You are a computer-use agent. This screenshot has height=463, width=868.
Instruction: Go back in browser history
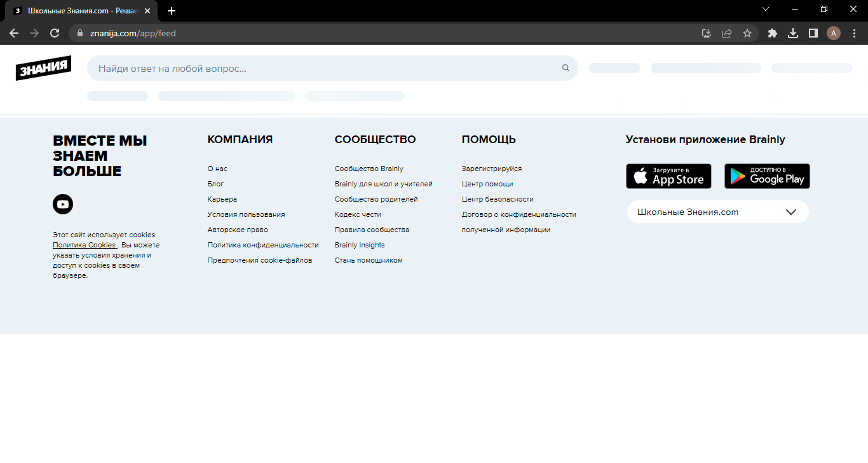tap(14, 33)
